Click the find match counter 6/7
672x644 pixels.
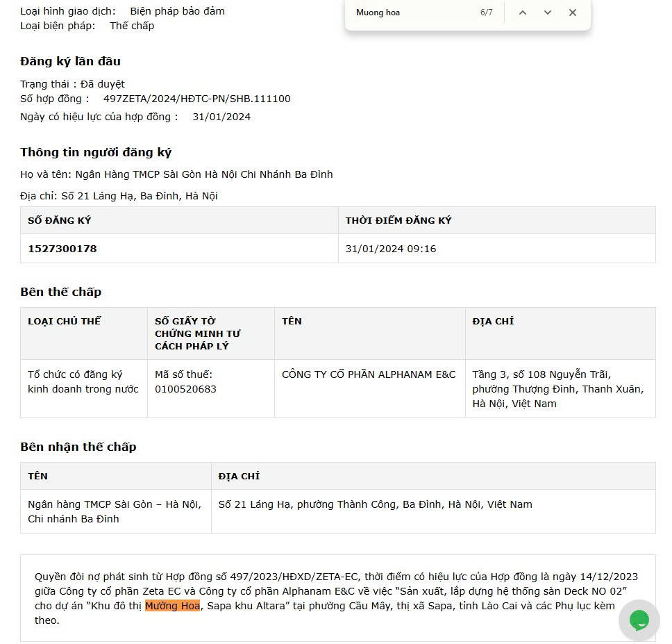[x=487, y=13]
